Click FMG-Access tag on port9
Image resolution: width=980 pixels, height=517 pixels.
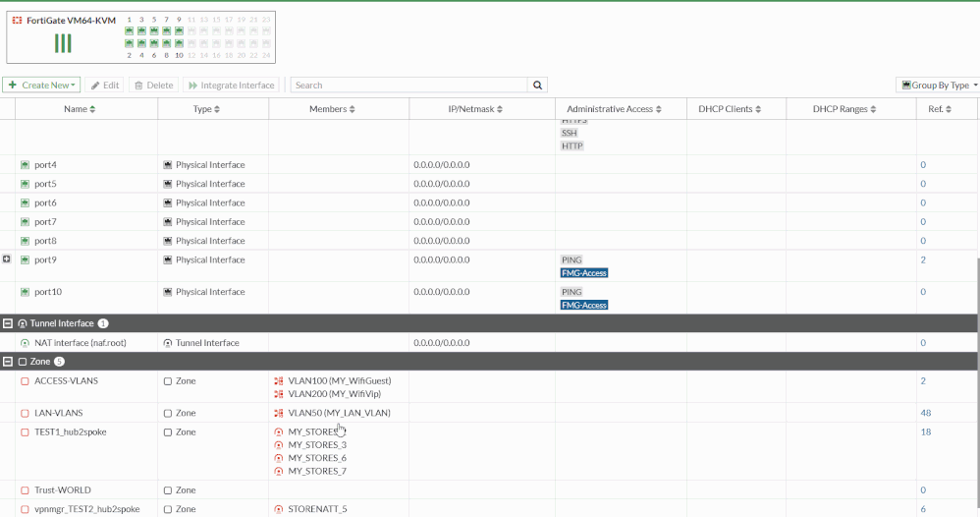tap(584, 273)
